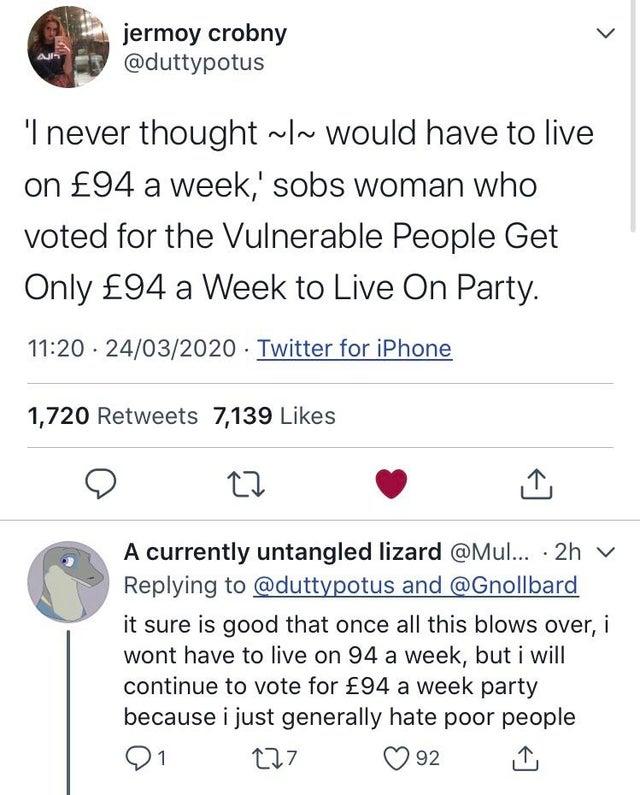View the list of 7,139 Likes
Screen dimensions: 640x795
(x=275, y=415)
